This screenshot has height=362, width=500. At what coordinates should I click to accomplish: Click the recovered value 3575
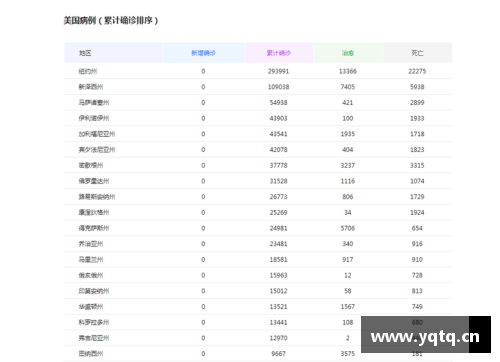tap(348, 353)
